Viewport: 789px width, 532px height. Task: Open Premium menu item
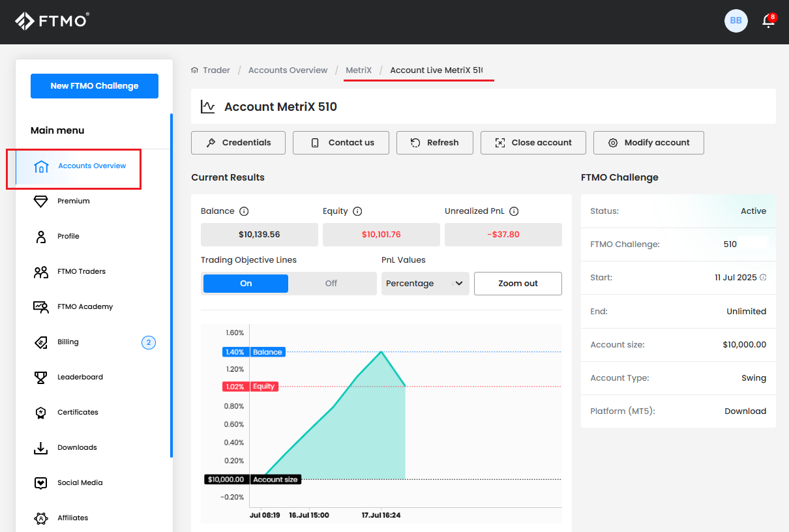tap(93, 201)
